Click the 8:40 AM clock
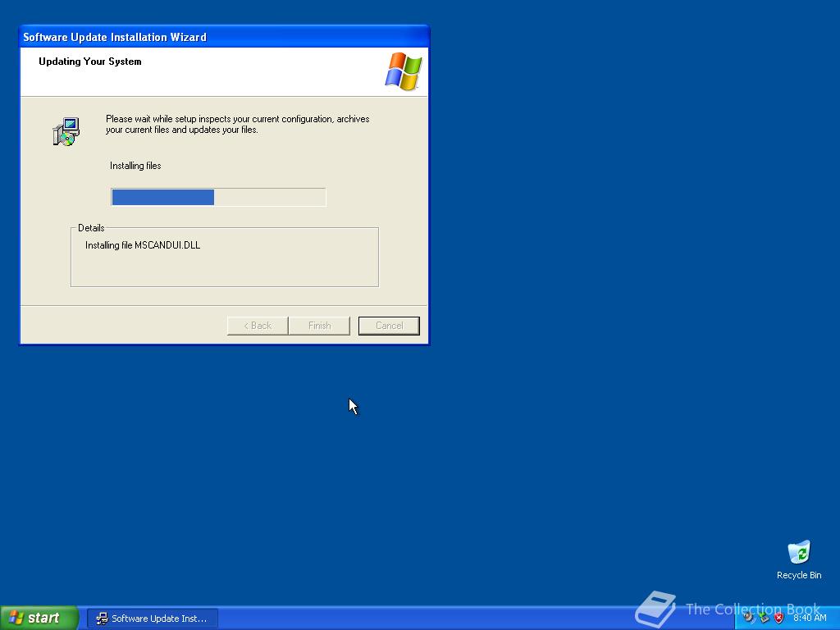 (x=810, y=619)
